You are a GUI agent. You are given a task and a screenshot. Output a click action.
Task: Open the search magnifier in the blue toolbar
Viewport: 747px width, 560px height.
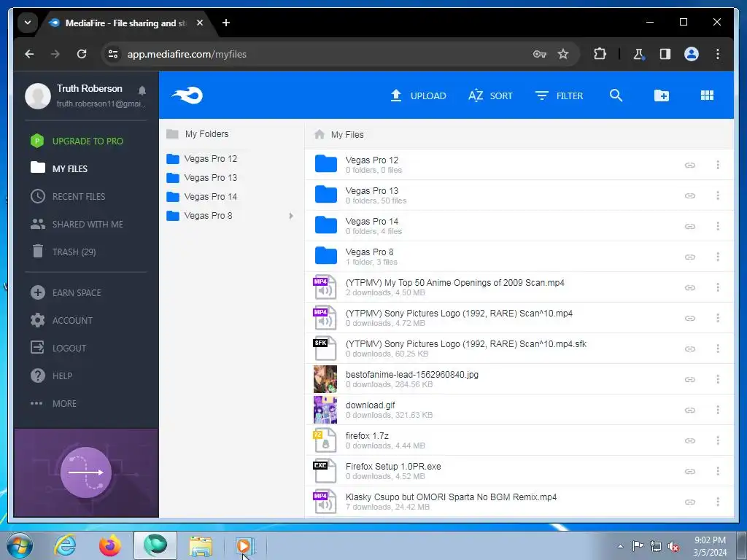coord(616,96)
